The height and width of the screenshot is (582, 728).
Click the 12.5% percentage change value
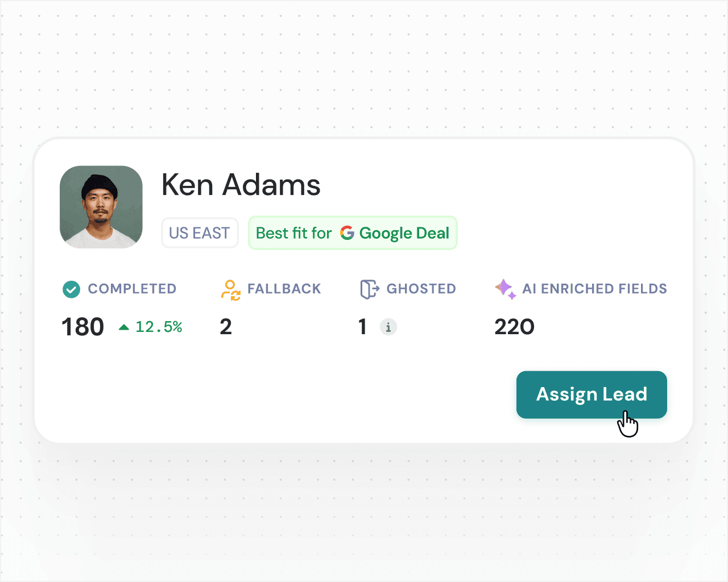159,327
